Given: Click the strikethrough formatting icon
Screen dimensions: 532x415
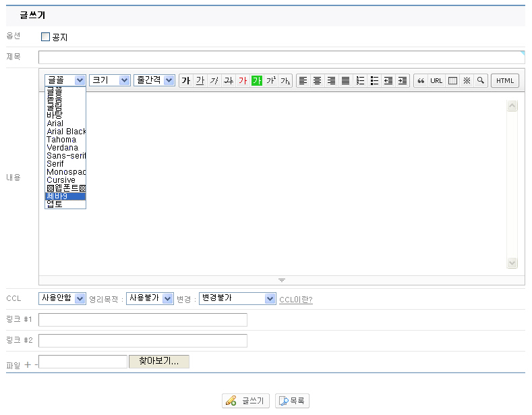Looking at the screenshot, I should tap(229, 80).
